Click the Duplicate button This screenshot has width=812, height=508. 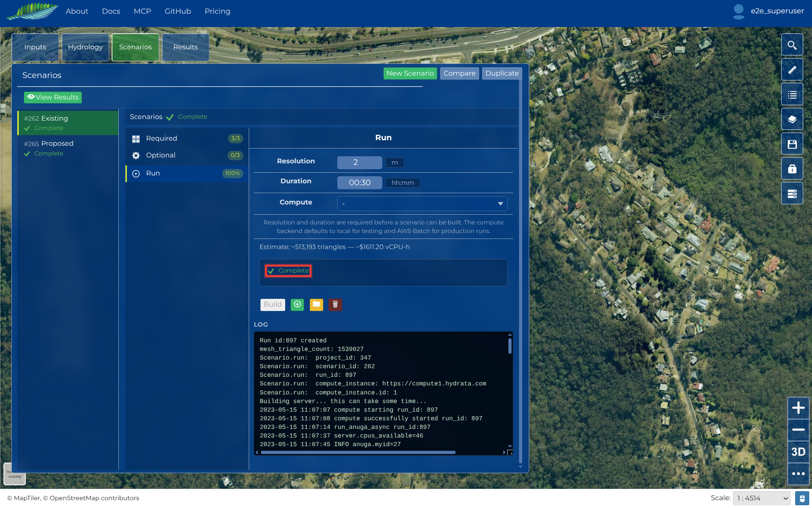[502, 73]
